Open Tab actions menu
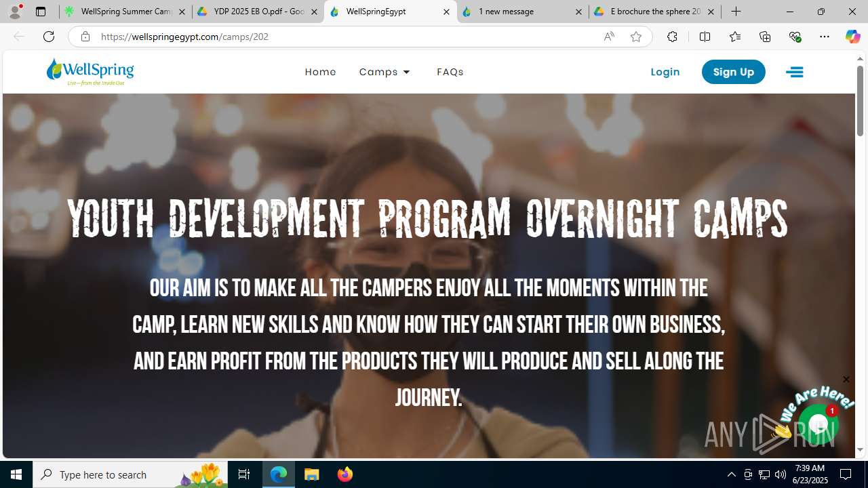Image resolution: width=868 pixels, height=488 pixels. [41, 12]
